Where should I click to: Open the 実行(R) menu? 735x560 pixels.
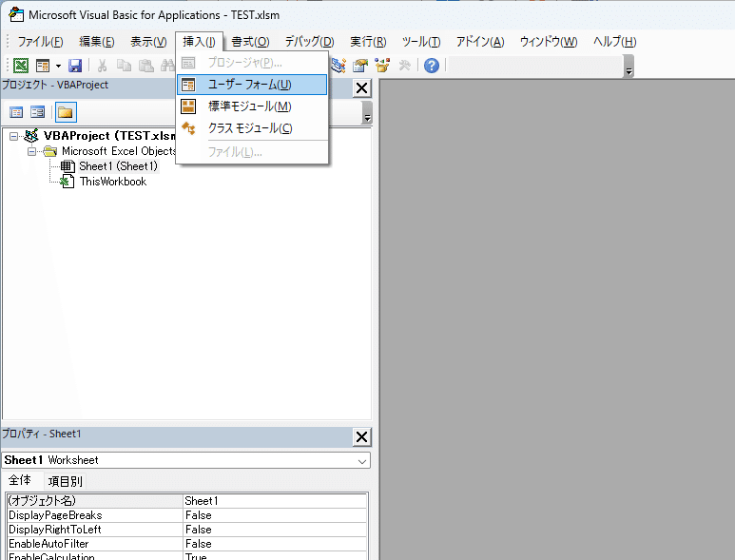coord(368,42)
